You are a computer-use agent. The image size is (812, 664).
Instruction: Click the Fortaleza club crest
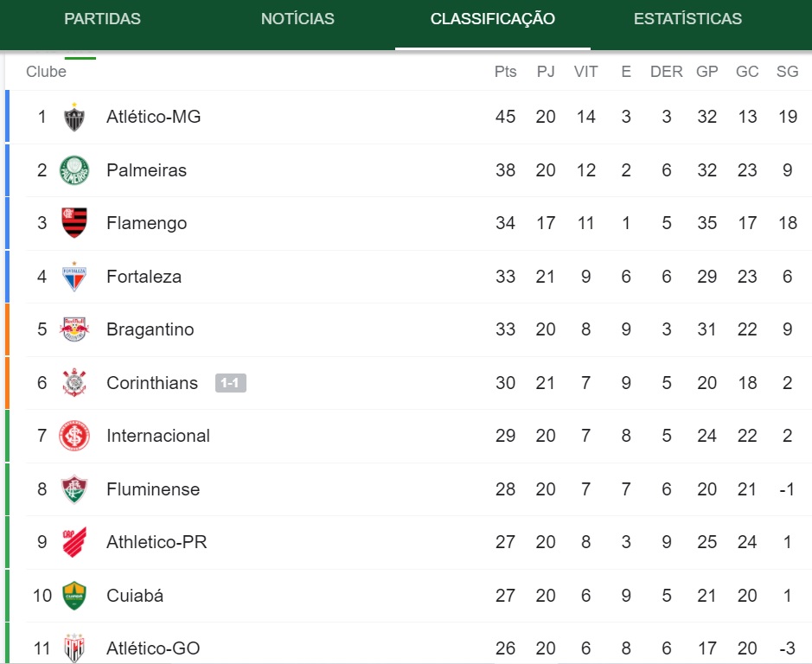tap(74, 277)
